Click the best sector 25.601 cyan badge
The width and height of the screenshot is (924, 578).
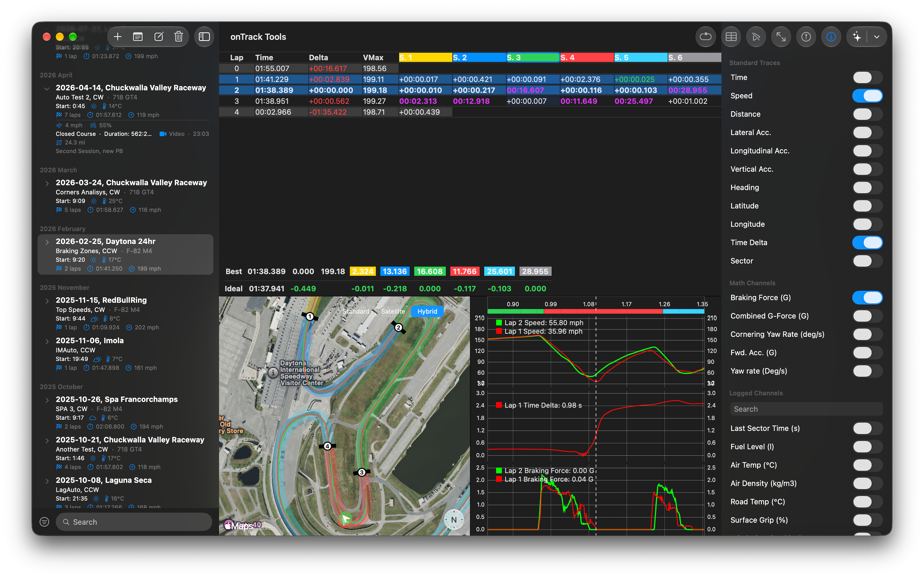pyautogui.click(x=499, y=271)
